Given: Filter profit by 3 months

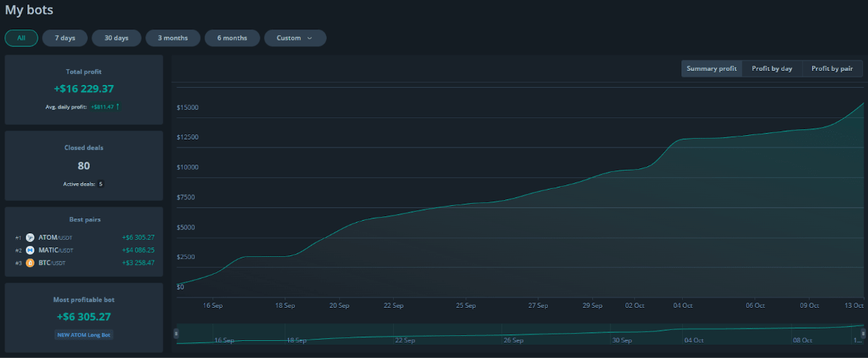Looking at the screenshot, I should 173,38.
